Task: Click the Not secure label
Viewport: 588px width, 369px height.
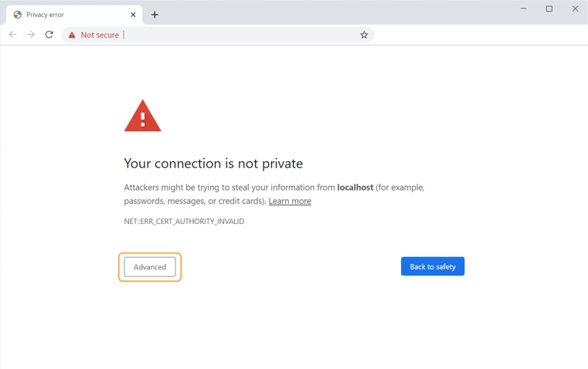Action: [x=100, y=35]
